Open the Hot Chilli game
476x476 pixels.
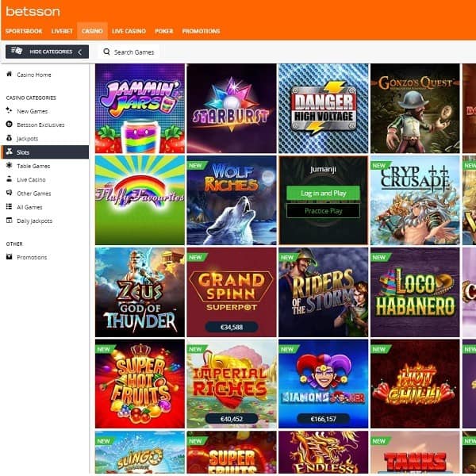coord(415,384)
